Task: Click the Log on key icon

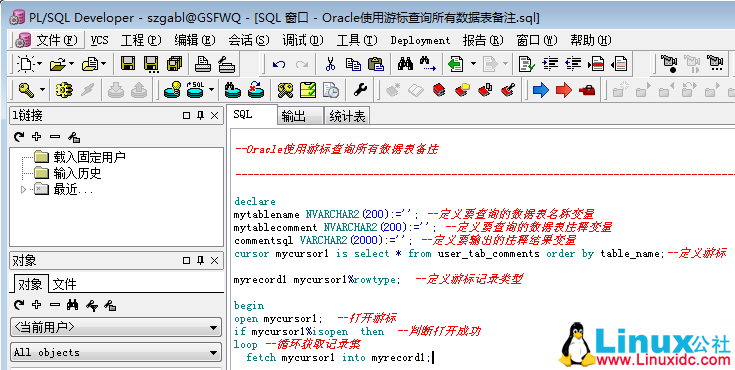Action: 26,90
